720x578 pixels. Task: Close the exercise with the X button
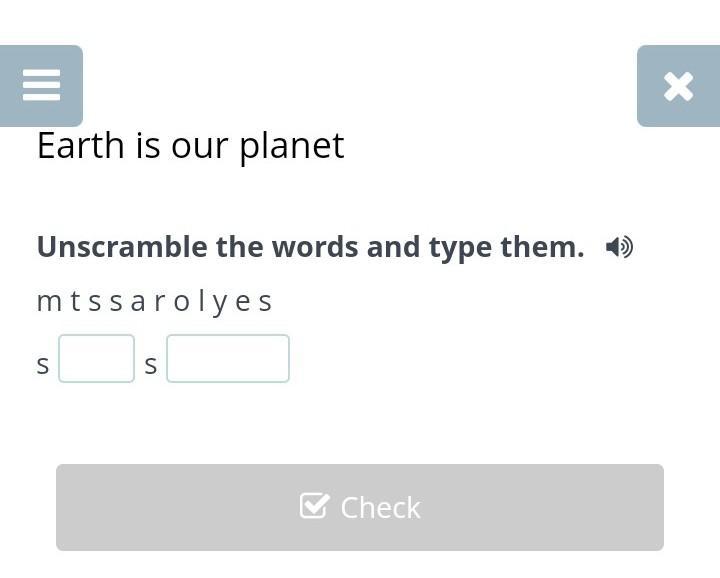click(x=678, y=86)
